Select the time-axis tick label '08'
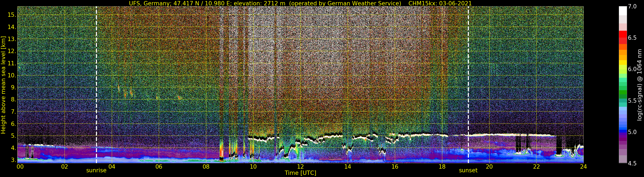The height and width of the screenshot is (177, 644). tap(206, 166)
